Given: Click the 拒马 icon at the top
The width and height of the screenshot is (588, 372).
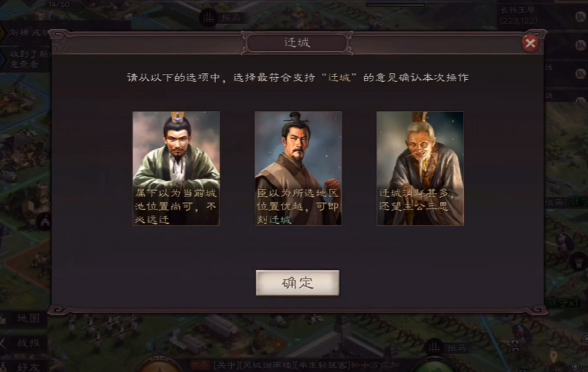Looking at the screenshot, I should tap(209, 18).
